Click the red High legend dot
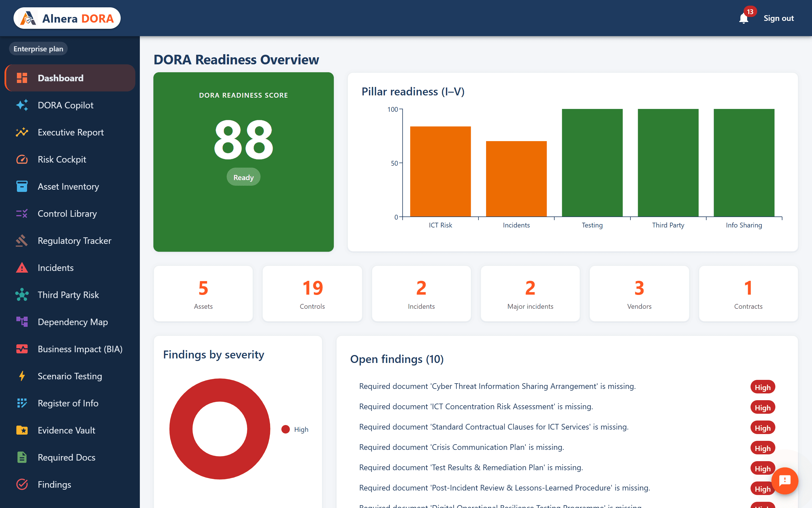The width and height of the screenshot is (812, 508). click(286, 429)
